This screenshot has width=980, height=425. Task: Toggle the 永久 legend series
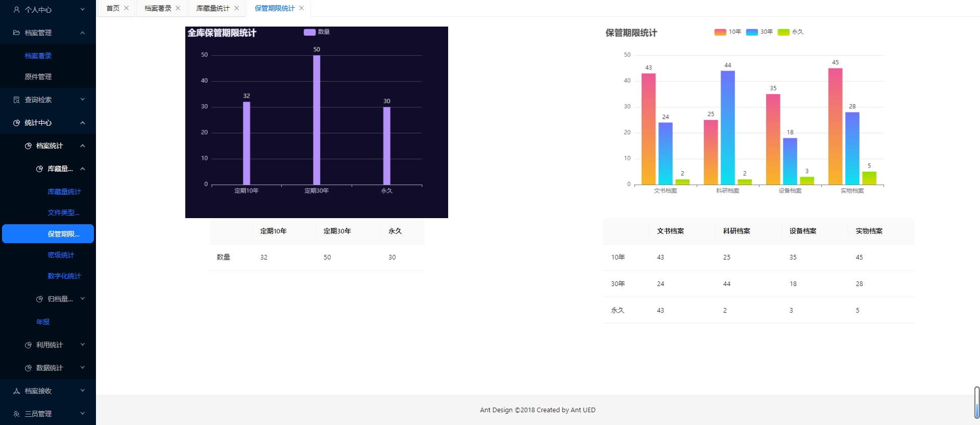[x=791, y=32]
